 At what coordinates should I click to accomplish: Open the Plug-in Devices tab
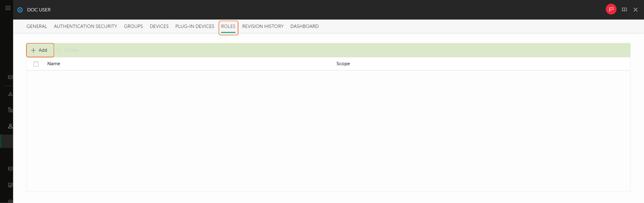click(195, 26)
